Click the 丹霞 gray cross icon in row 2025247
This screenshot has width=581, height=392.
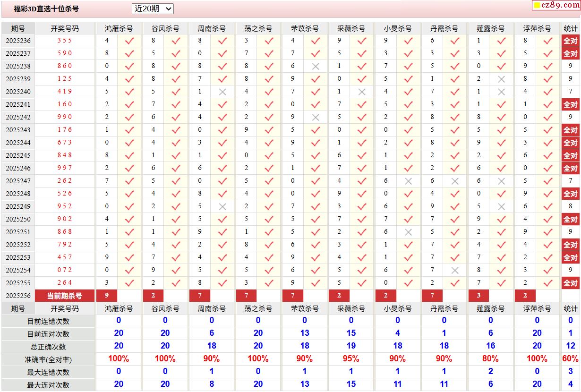[x=455, y=181]
